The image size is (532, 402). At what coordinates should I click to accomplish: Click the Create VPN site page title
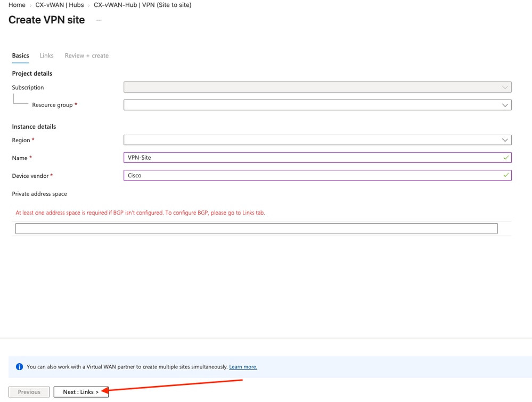coord(46,20)
